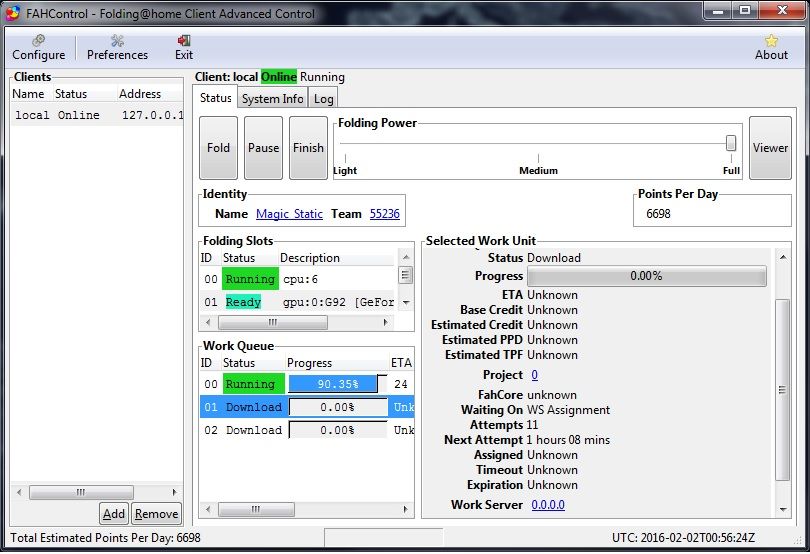Select work queue row 01 Download
810x554 pixels.
click(307, 407)
